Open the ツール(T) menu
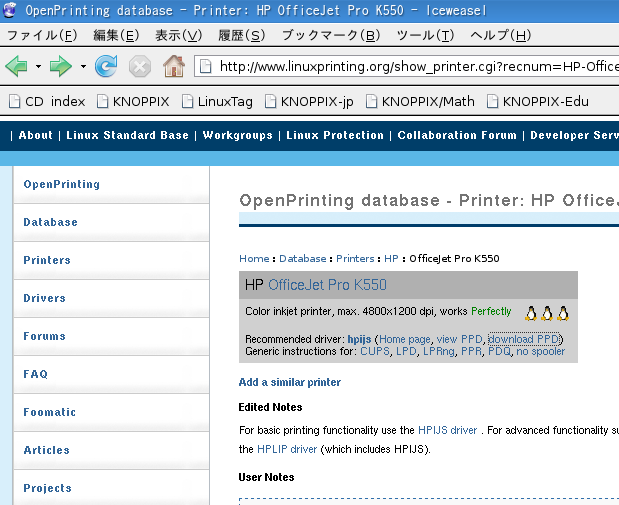Viewport: 619px width, 505px height. [x=425, y=36]
